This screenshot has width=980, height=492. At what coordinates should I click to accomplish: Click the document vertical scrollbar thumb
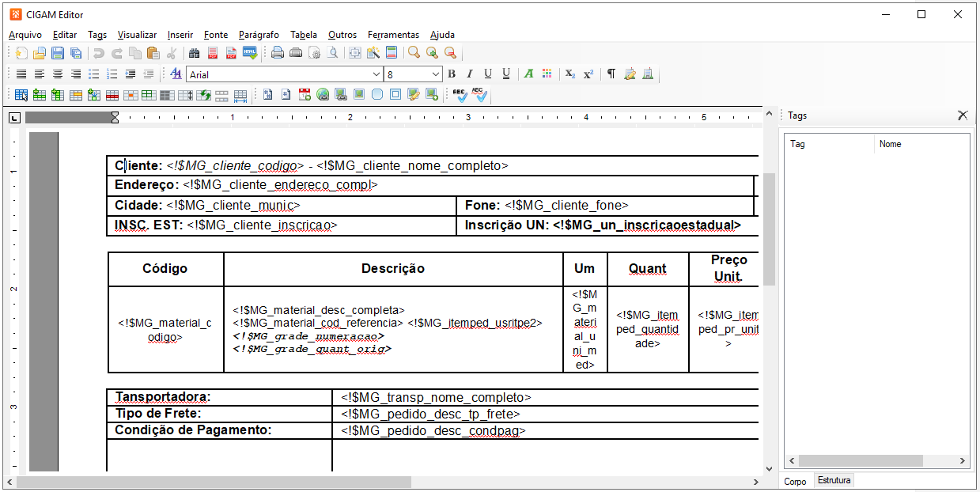(768, 229)
